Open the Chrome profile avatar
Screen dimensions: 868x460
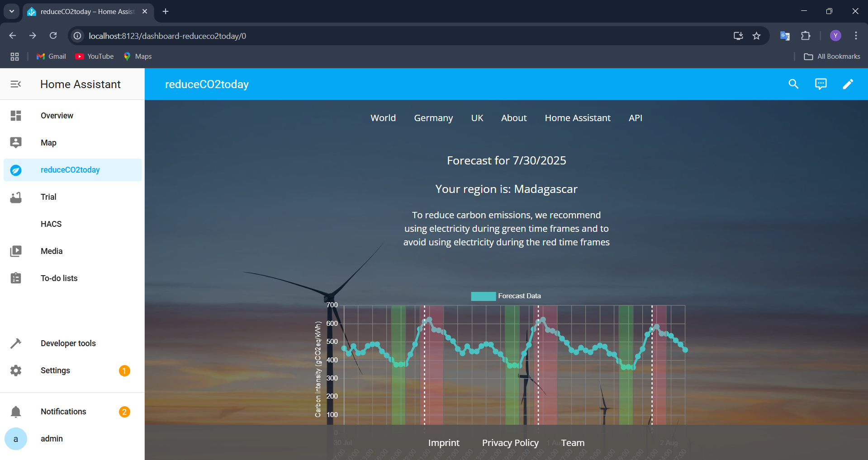(835, 36)
